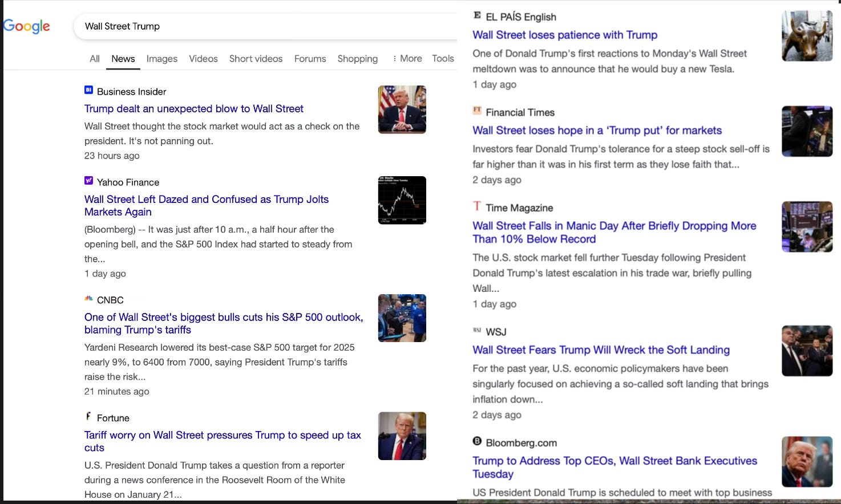Click the '23 hours ago' timestamp
The width and height of the screenshot is (841, 504).
pyautogui.click(x=112, y=156)
